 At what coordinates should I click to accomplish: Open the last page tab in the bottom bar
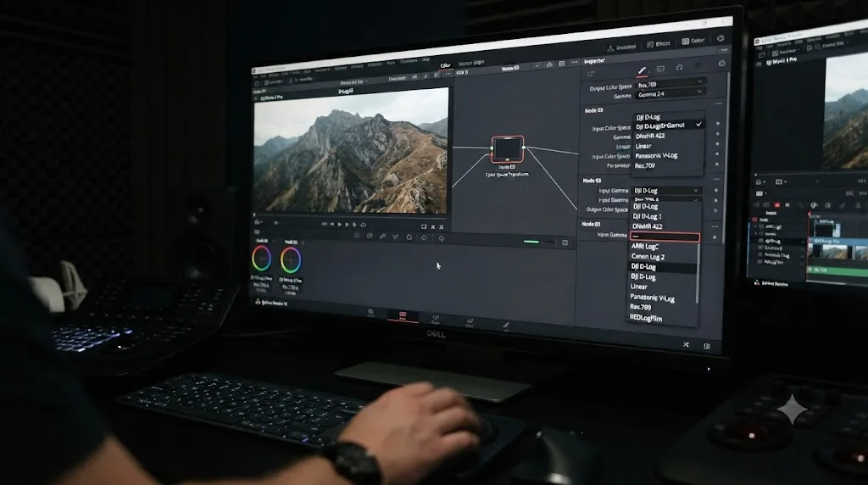tap(506, 326)
